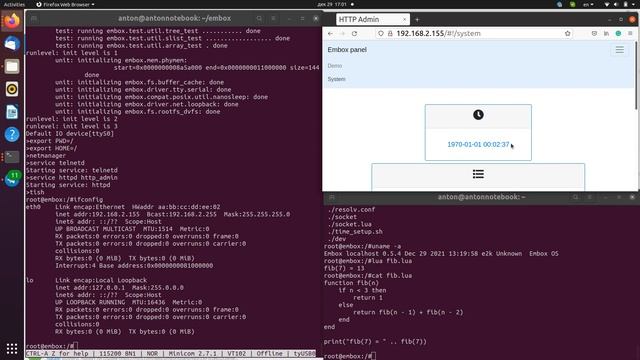Click the 'Minicom 2.7.1' status entry
Image resolution: width=640 pixels, height=360 pixels.
[192, 353]
